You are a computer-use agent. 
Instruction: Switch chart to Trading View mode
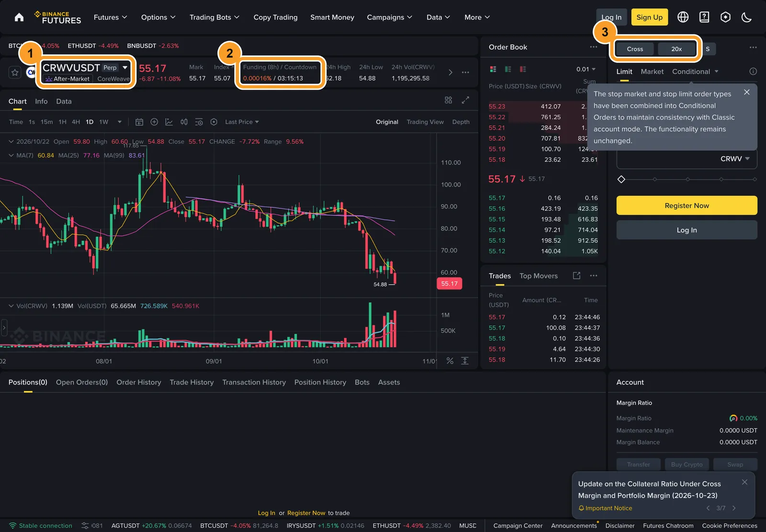tap(425, 122)
